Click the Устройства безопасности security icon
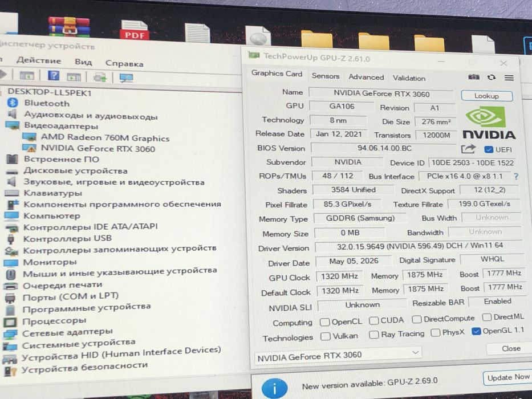The image size is (532, 399). click(10, 371)
